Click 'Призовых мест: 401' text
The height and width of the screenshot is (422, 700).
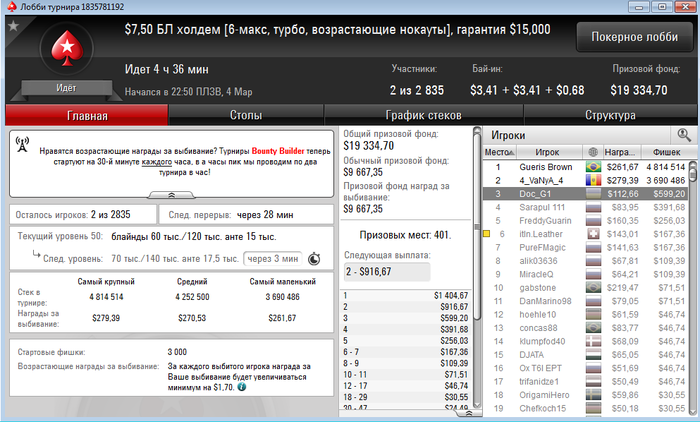click(405, 235)
